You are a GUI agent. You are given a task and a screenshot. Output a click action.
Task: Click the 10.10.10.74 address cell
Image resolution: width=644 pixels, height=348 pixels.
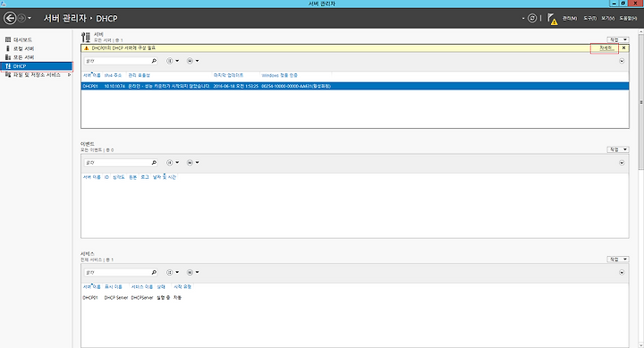click(114, 86)
